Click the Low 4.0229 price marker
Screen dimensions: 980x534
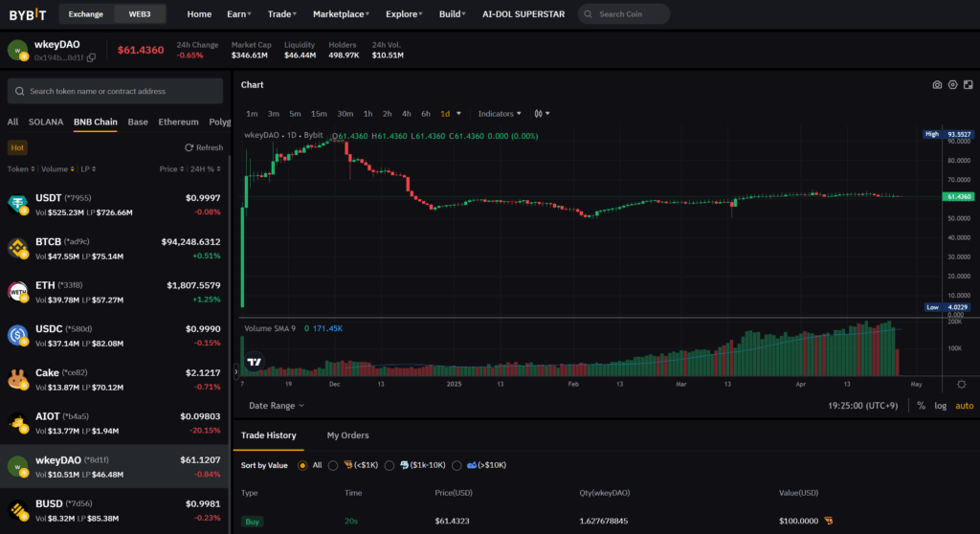click(947, 307)
